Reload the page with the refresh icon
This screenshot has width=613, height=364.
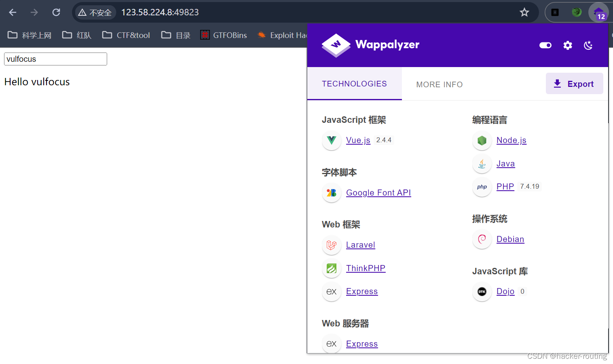click(56, 13)
